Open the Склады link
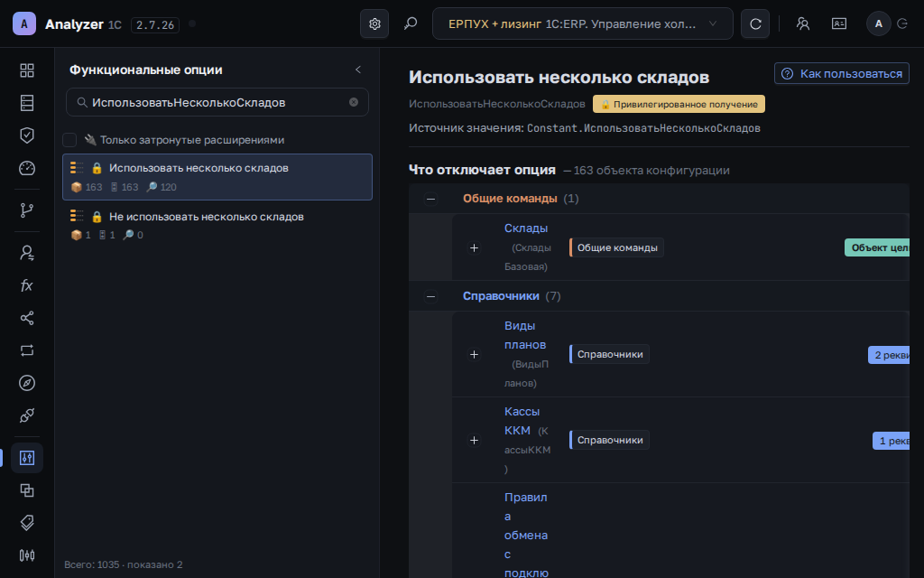Viewport: 924px width, 578px height. [526, 228]
